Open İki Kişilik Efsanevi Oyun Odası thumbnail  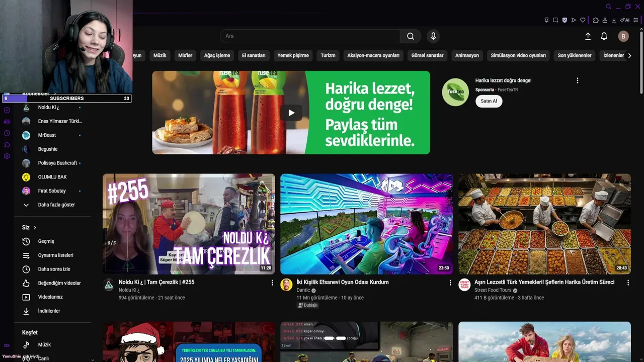[366, 224]
